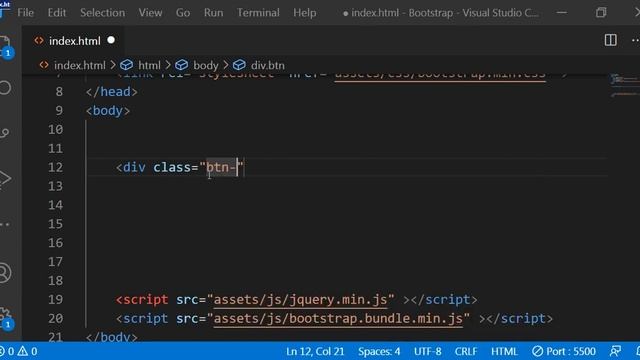Restore down the Visual Studio Code window
This screenshot has width=640, height=360.
pos(601,13)
